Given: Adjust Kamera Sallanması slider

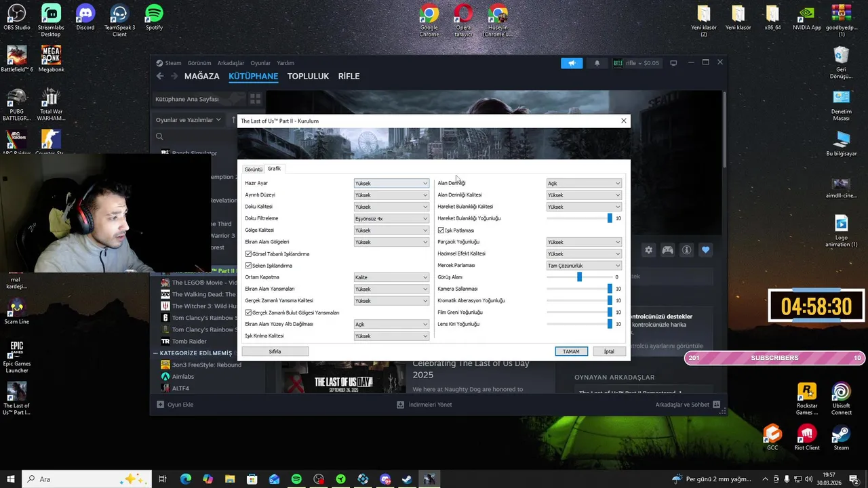Looking at the screenshot, I should pyautogui.click(x=579, y=289).
